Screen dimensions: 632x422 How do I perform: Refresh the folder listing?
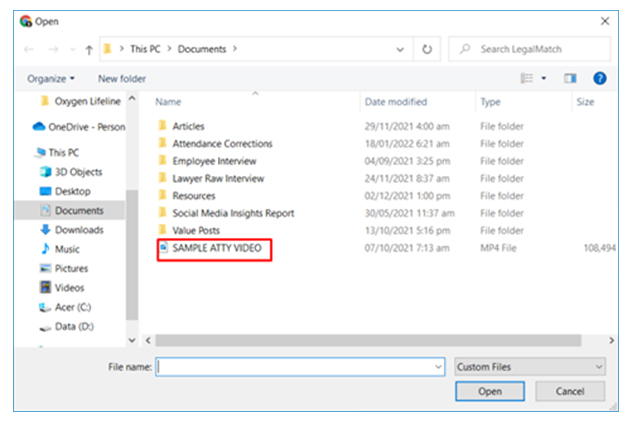click(427, 49)
